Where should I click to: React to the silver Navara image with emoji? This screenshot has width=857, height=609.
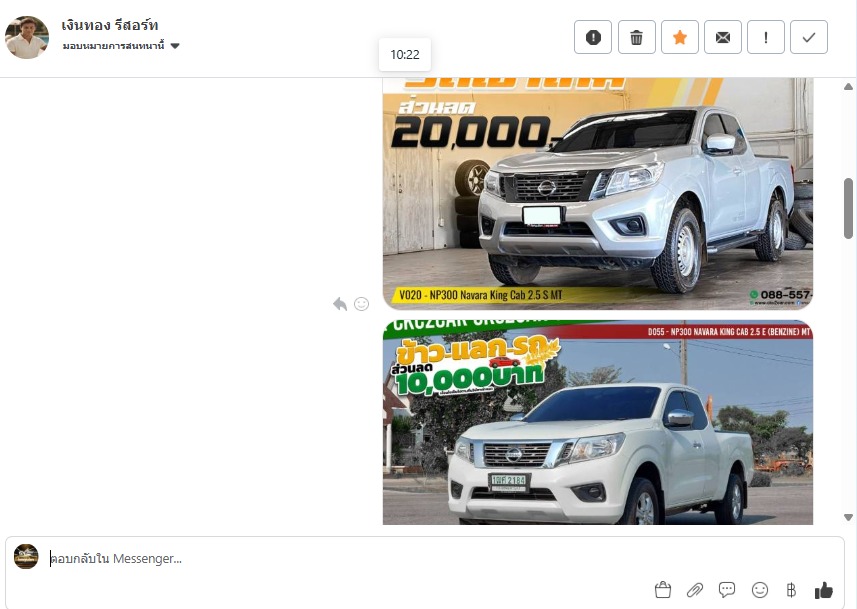point(361,304)
